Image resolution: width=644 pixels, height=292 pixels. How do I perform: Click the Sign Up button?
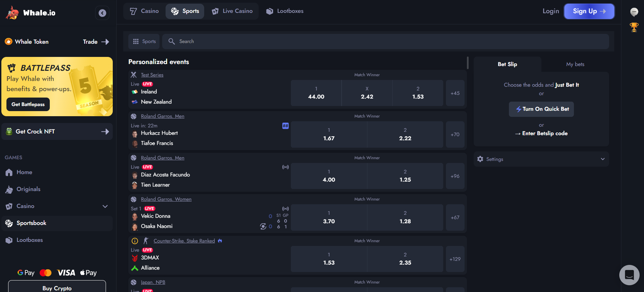click(589, 11)
